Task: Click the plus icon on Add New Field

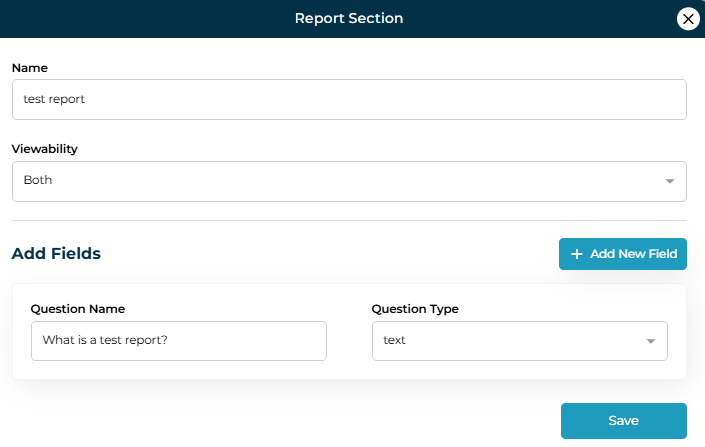Action: pos(576,254)
